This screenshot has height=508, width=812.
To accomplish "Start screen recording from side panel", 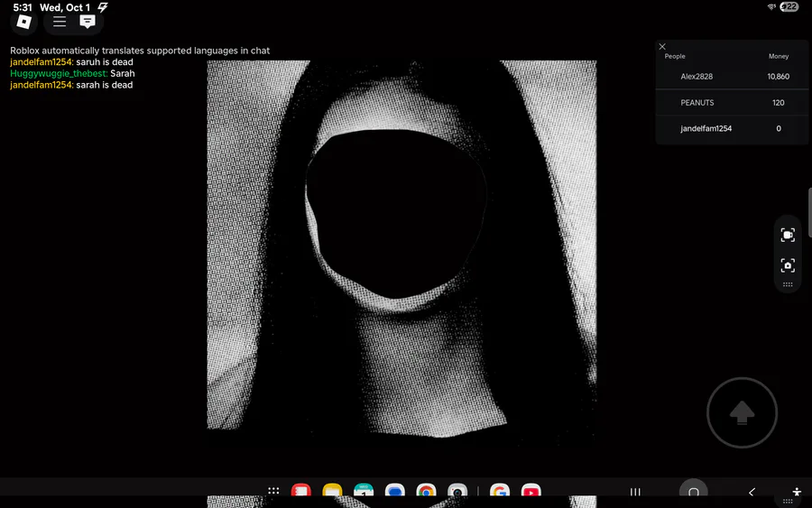I will [x=788, y=235].
